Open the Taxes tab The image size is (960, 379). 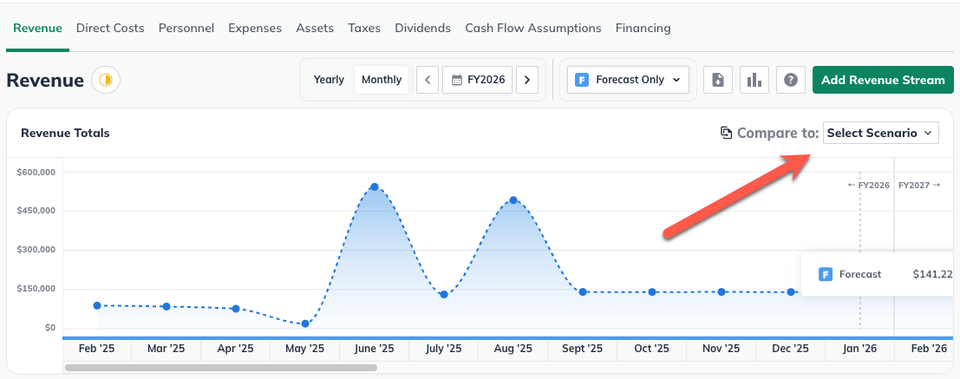(x=364, y=28)
